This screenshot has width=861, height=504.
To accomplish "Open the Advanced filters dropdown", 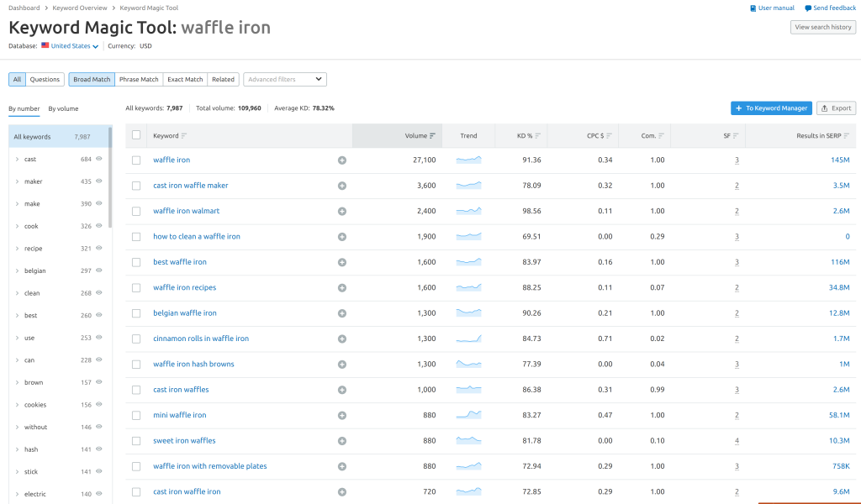I will coord(285,79).
